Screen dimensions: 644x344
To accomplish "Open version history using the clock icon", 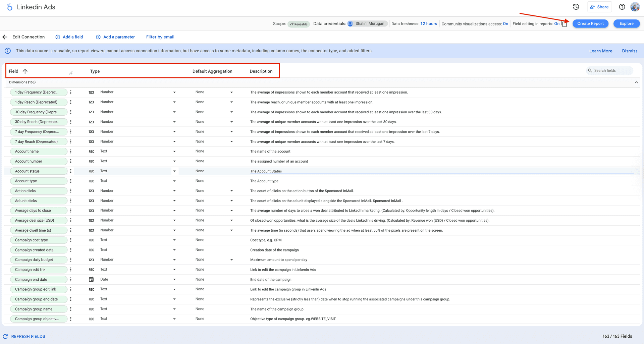I will (576, 7).
